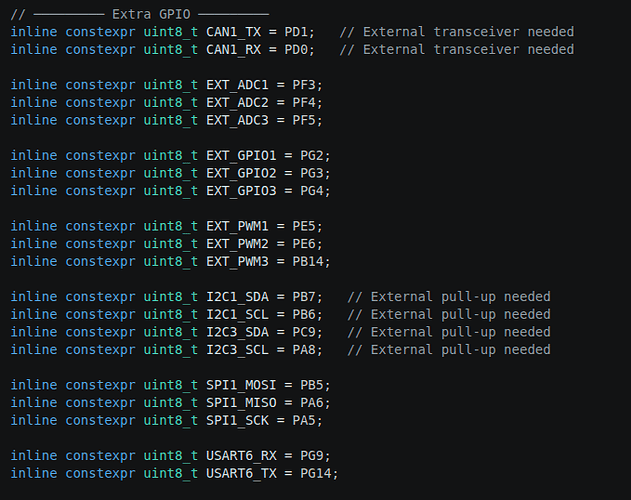The height and width of the screenshot is (500, 631).
Task: Click the EXT_GPIO3 constant
Action: point(241,191)
